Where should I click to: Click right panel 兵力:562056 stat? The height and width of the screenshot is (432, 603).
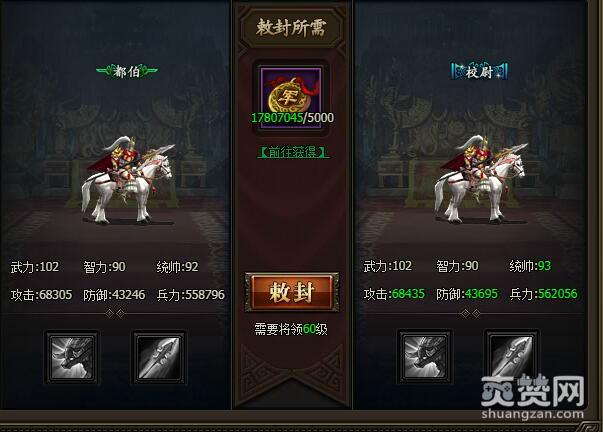(x=543, y=294)
